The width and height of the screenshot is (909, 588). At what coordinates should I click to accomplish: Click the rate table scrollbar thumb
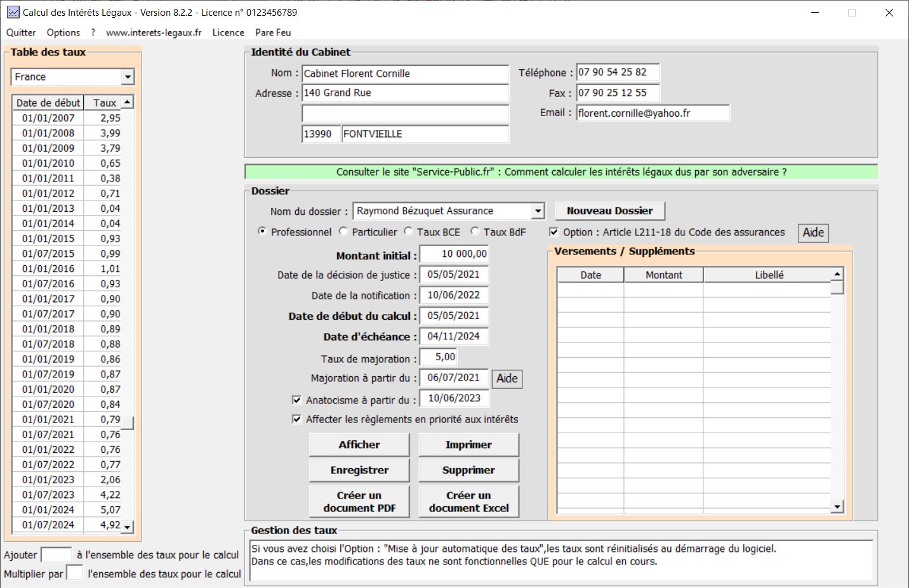pyautogui.click(x=128, y=423)
